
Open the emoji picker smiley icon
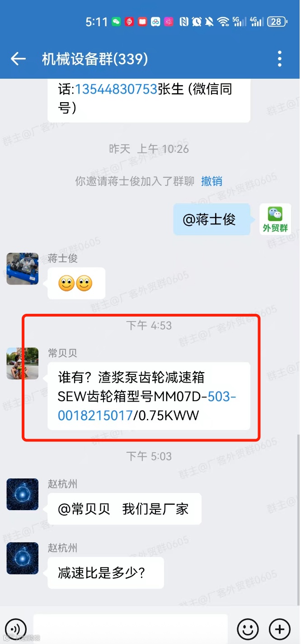tap(248, 629)
